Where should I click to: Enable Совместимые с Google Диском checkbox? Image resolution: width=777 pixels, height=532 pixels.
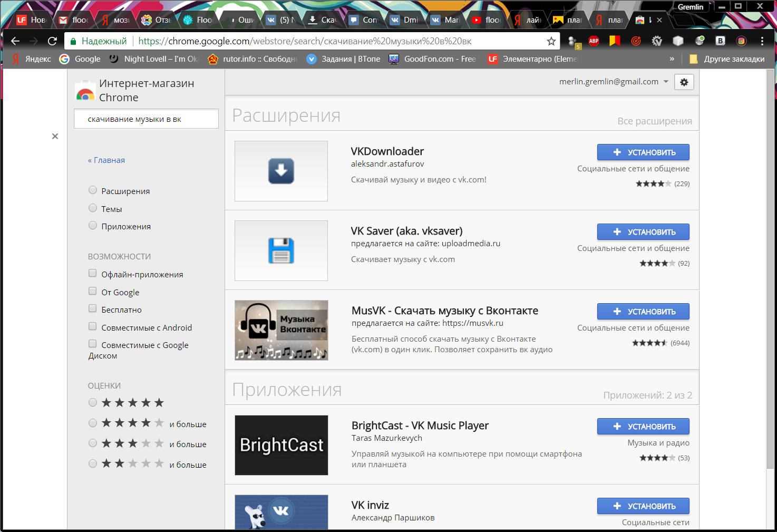[92, 344]
